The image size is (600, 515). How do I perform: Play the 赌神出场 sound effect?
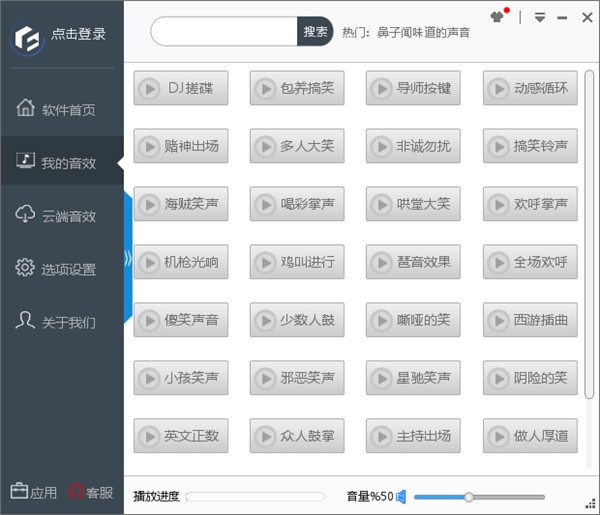(181, 146)
